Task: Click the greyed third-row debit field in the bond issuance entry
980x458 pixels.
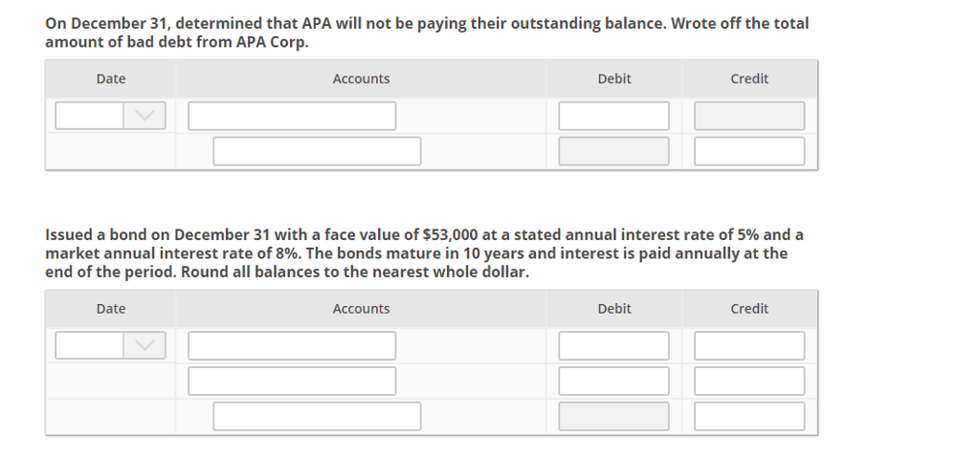Action: [613, 416]
